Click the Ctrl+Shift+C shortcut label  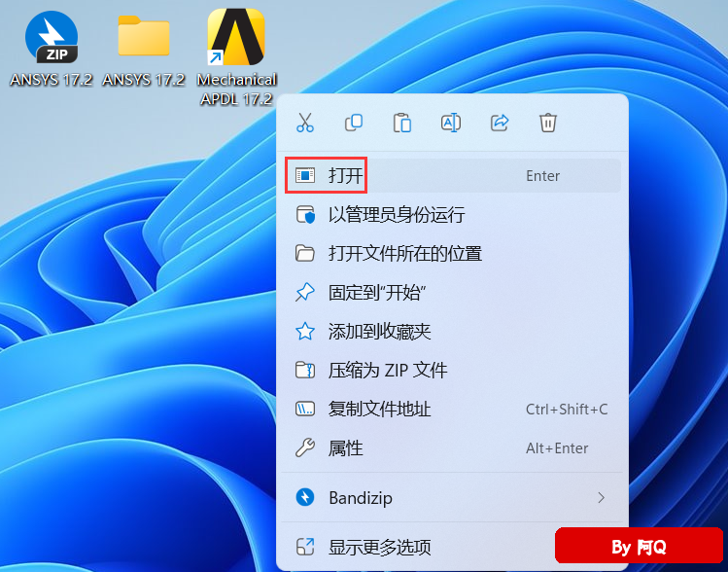(x=567, y=409)
